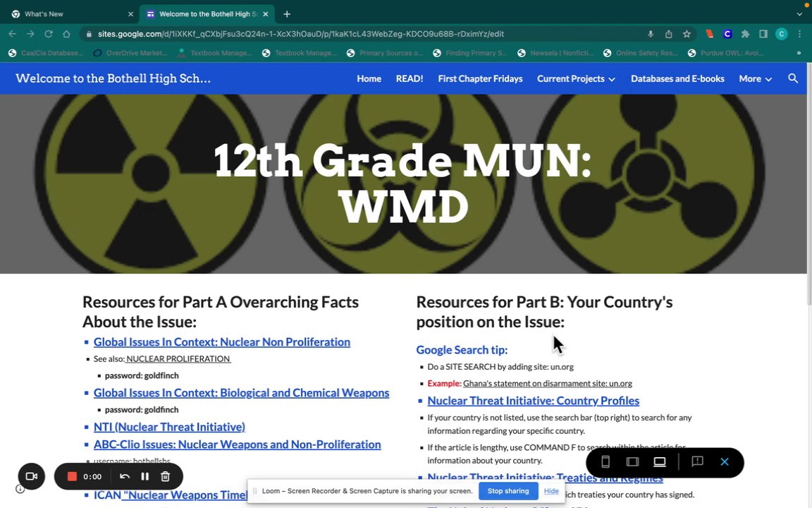The image size is (812, 508).
Task: Switch preview to large screen view
Action: [x=659, y=461]
